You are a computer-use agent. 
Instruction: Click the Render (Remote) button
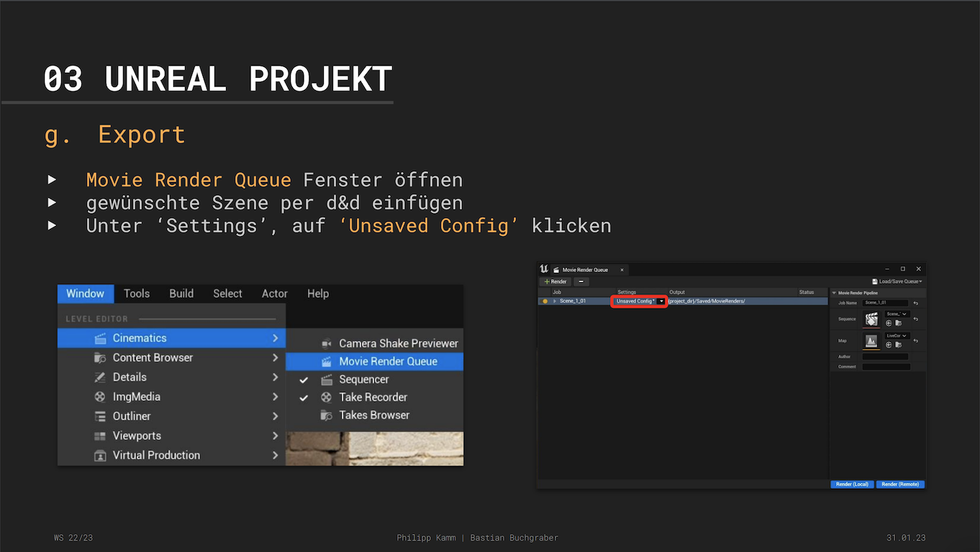coord(900,484)
